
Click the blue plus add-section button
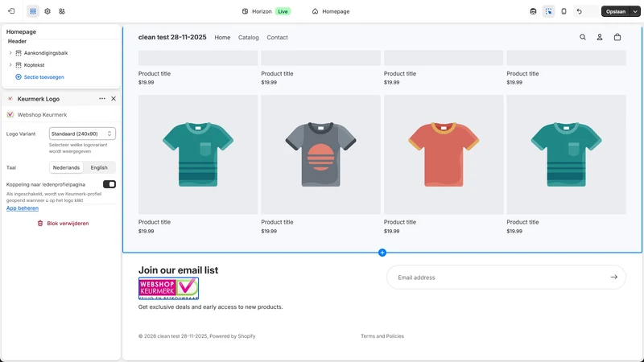click(x=382, y=253)
